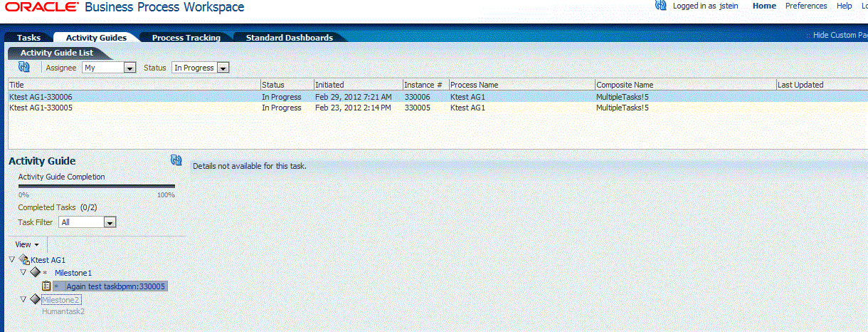Click the Milestone2 diamond icon

[35, 299]
